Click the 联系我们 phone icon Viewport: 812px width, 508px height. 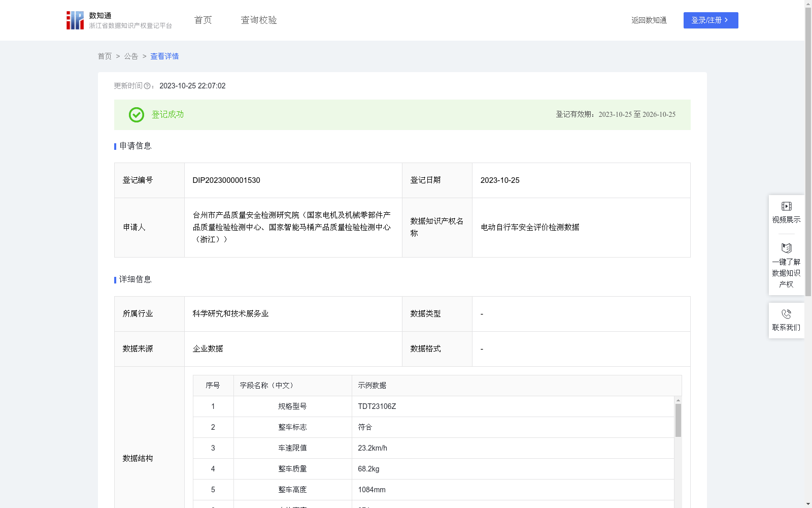point(787,314)
